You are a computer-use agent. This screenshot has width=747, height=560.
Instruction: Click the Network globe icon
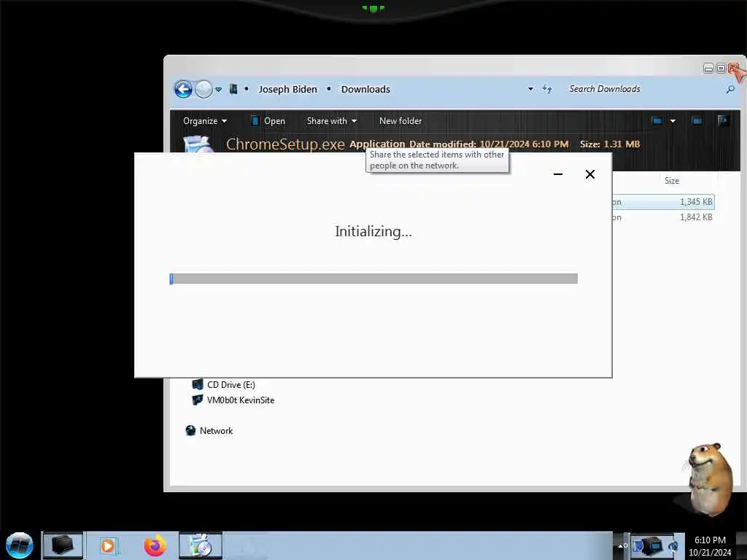pos(190,430)
